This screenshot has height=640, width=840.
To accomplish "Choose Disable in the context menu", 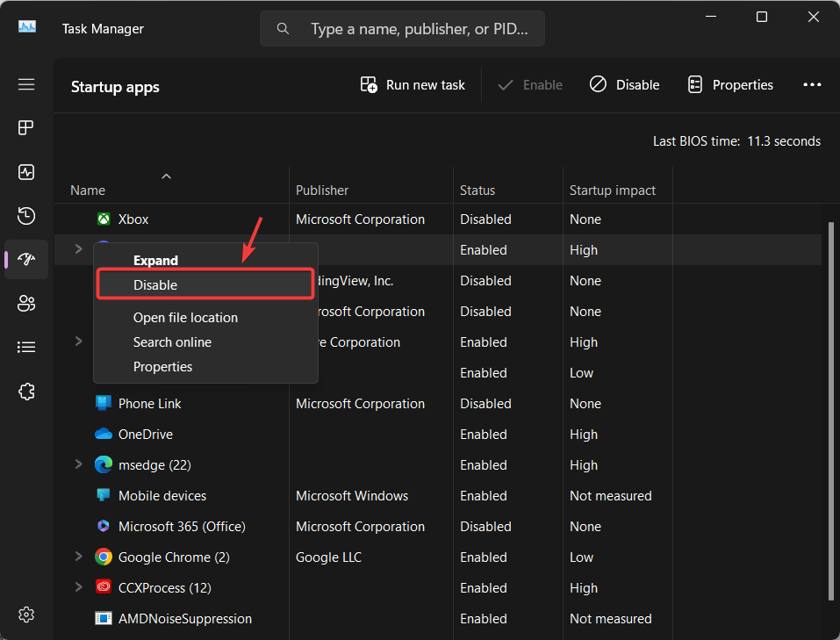I will pos(205,284).
